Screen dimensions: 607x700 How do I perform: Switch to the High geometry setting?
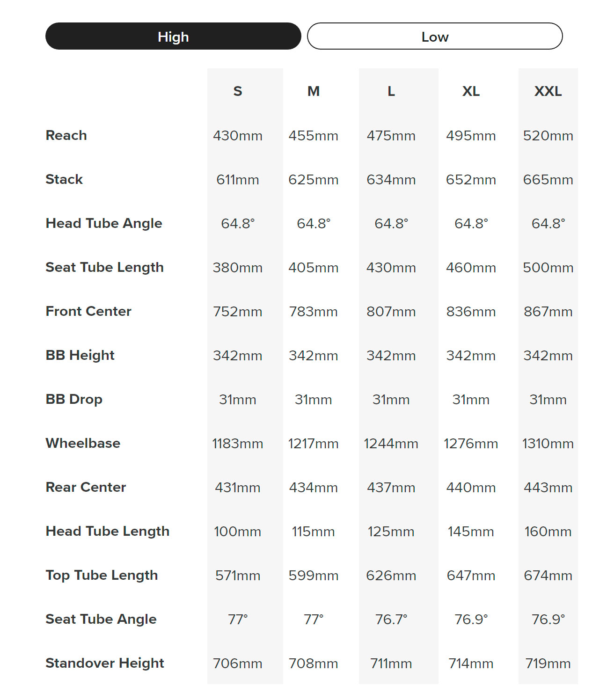tap(173, 36)
